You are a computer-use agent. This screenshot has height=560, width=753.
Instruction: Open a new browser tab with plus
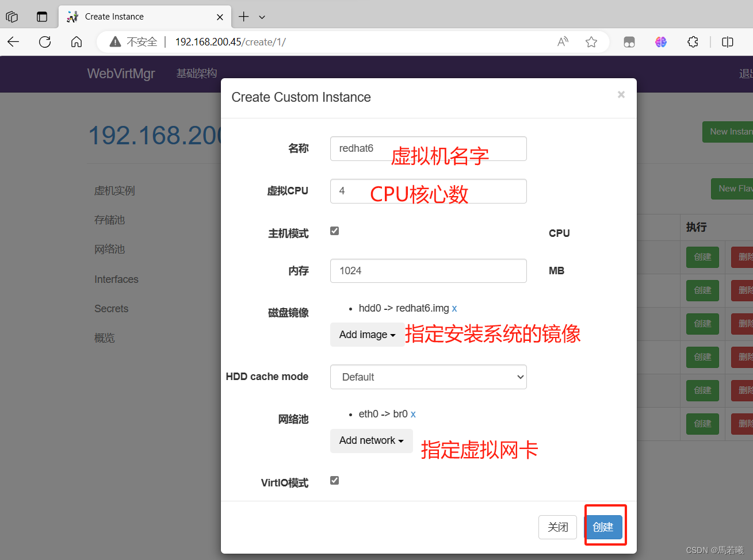[244, 17]
